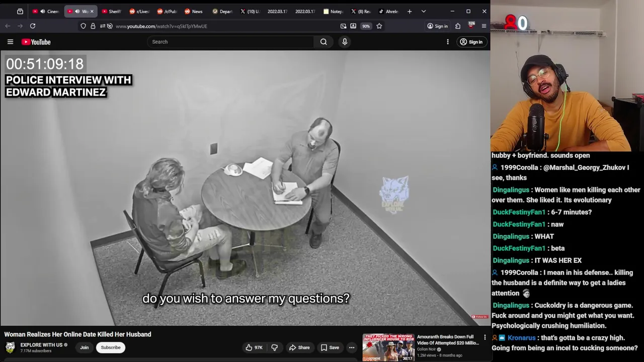Dislike the video with thumbs-down
The image size is (644, 362).
[275, 347]
